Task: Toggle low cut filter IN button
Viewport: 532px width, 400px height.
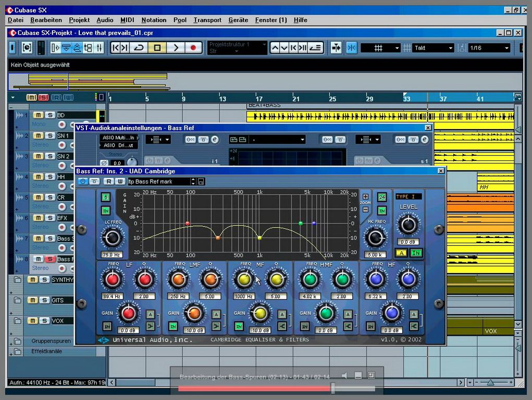Action: tap(106, 211)
